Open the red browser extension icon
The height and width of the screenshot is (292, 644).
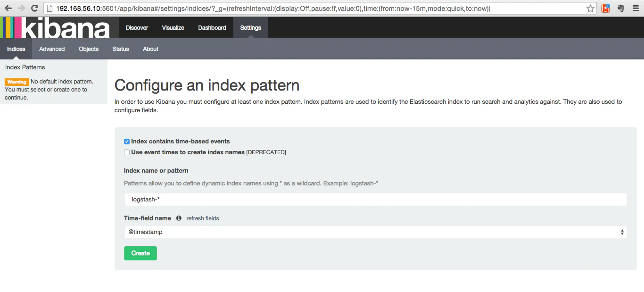(x=606, y=8)
